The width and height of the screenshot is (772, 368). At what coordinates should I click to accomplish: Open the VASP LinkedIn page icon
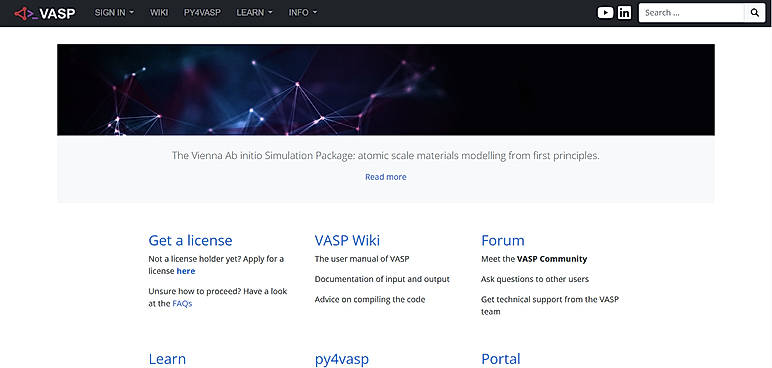coord(624,13)
